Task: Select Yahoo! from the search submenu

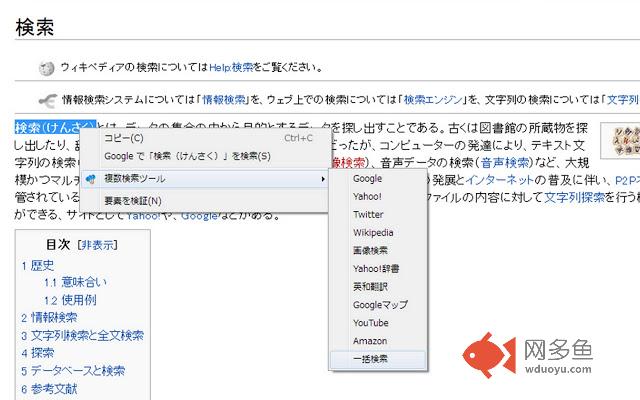Action: (367, 197)
